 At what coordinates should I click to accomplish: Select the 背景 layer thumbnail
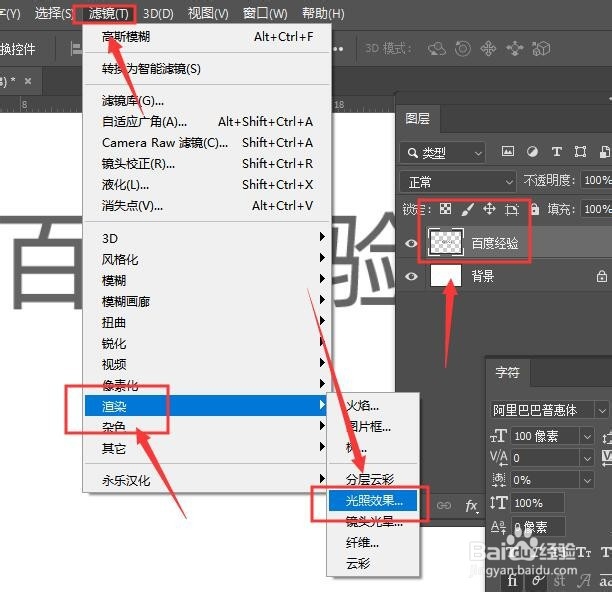pos(445,276)
